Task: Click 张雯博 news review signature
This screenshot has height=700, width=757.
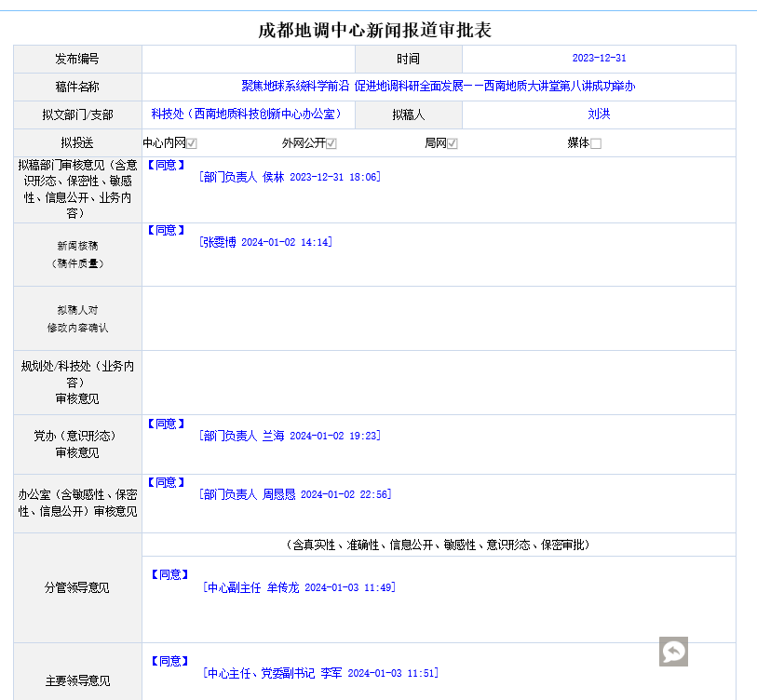Action: [x=265, y=242]
